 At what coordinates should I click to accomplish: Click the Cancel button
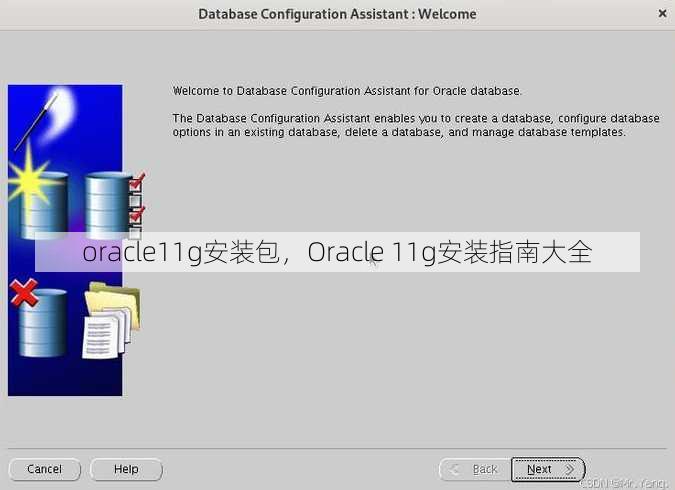pyautogui.click(x=45, y=469)
